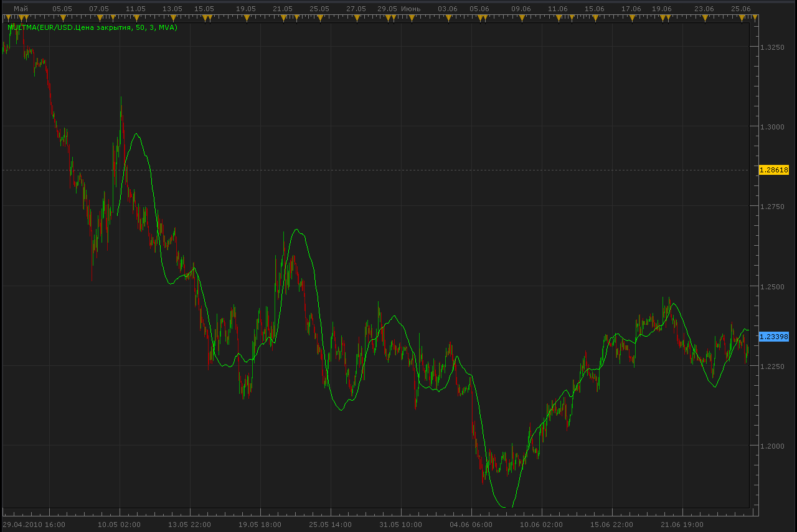Click the 25.06 date on the top axis
This screenshot has width=797, height=532.
(x=741, y=9)
